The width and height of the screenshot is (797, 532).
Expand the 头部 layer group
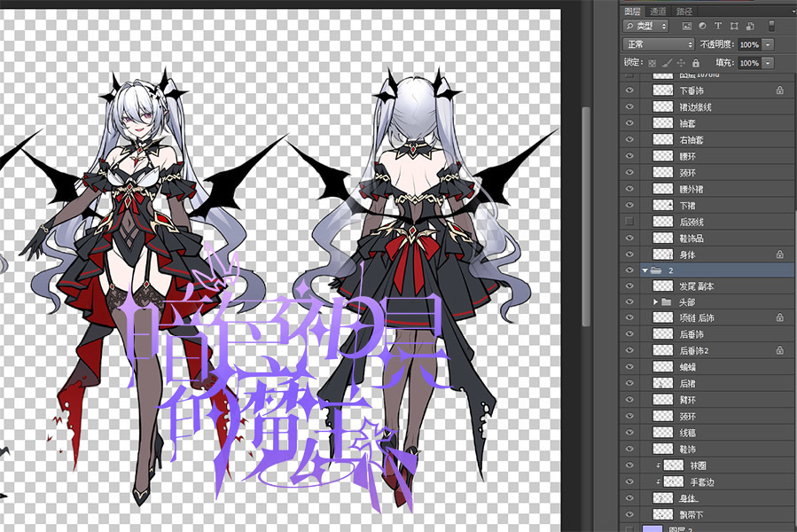point(655,302)
